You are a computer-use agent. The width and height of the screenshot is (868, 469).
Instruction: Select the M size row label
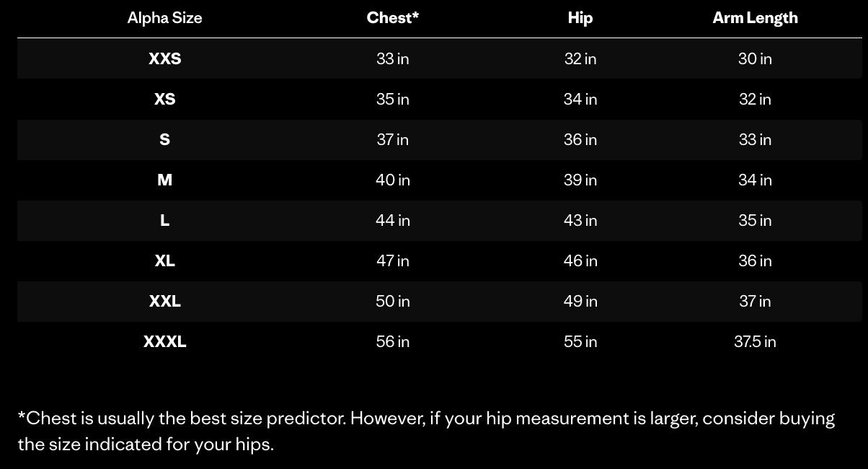164,180
